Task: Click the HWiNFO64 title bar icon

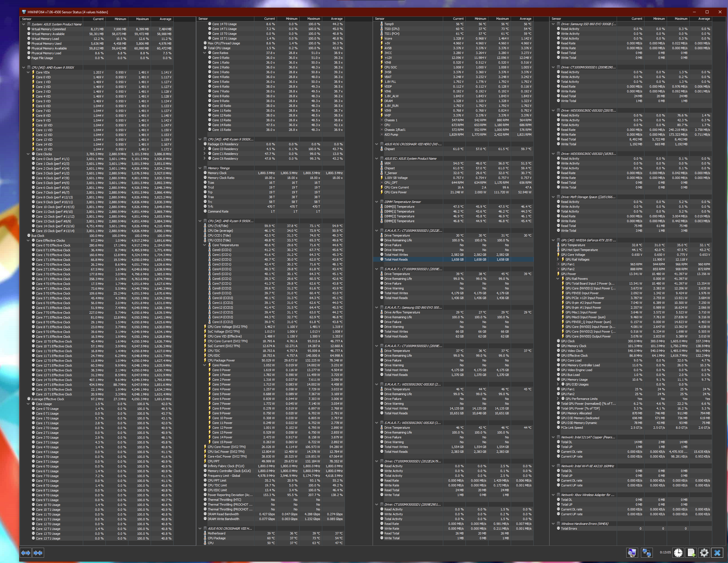Action: pos(24,12)
